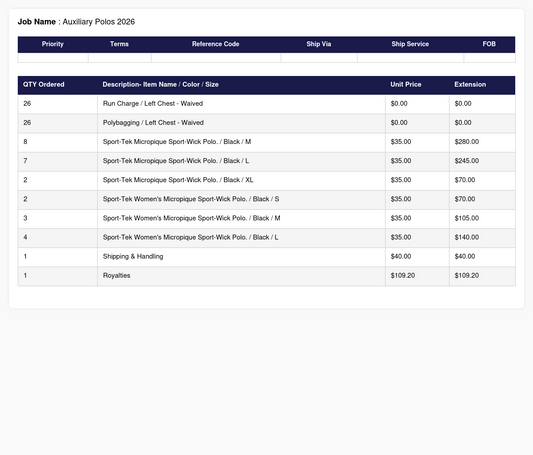Click the $140.00 extension value
533x455 pixels.
[x=467, y=237]
